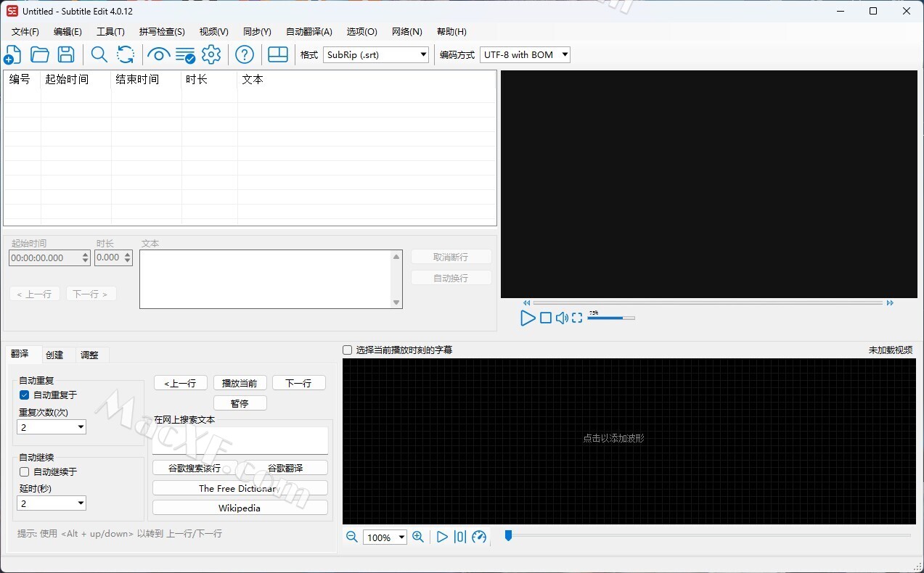Run spell check toolbar icon
Viewport: 924px width, 573px height.
click(185, 54)
